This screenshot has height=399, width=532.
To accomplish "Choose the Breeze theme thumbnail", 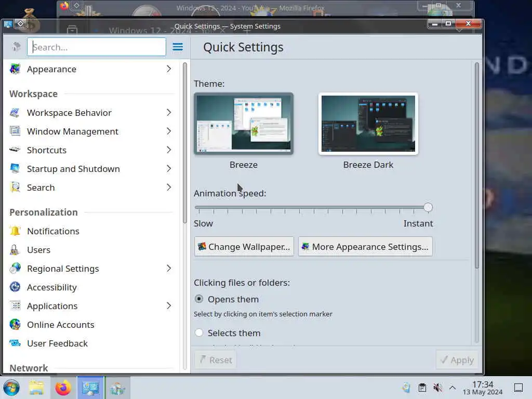I will click(244, 124).
